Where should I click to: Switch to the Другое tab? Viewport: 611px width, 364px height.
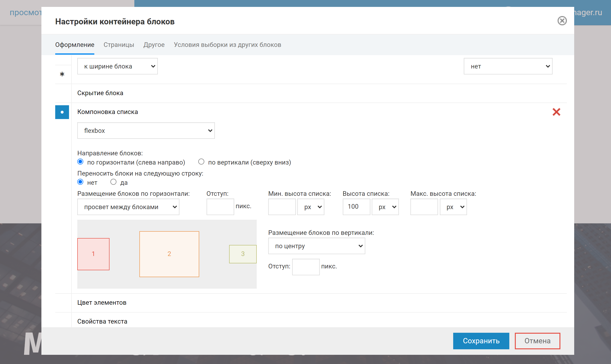click(154, 45)
